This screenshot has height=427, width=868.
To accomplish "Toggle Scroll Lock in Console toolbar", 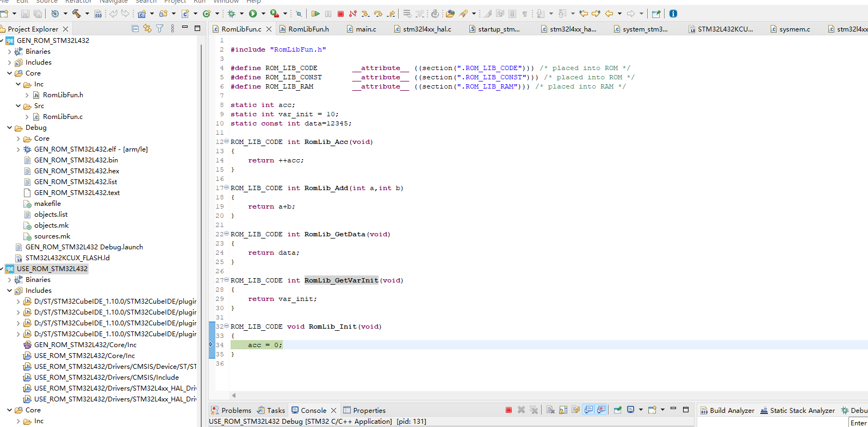I will 563,410.
